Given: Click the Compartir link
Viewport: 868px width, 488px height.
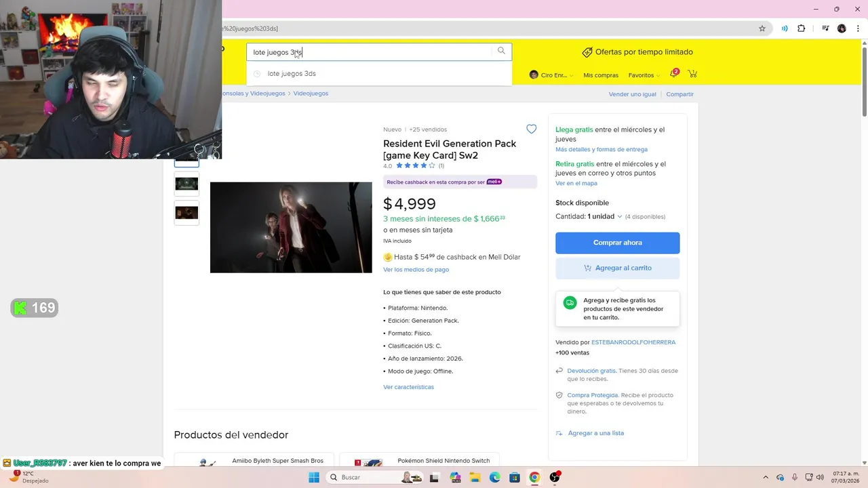Looking at the screenshot, I should click(x=679, y=94).
